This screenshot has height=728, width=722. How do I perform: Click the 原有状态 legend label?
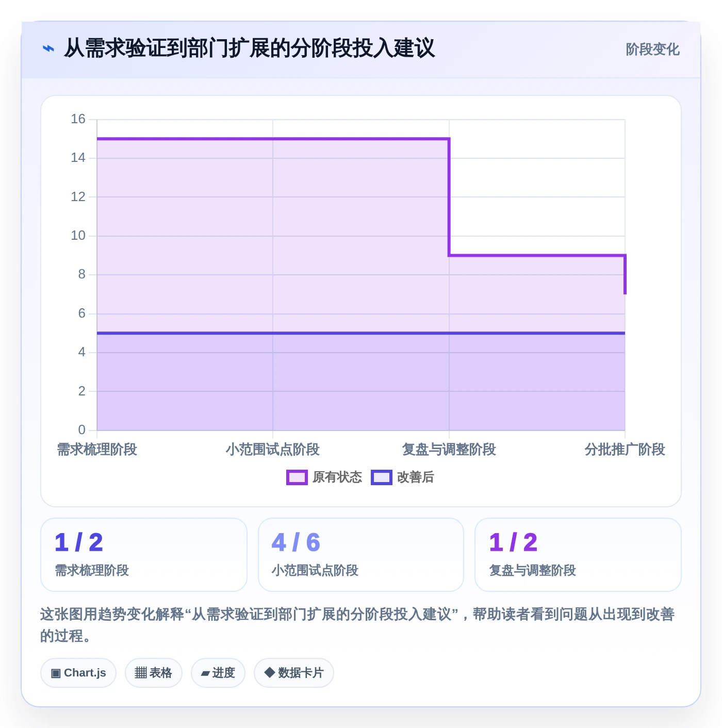337,477
